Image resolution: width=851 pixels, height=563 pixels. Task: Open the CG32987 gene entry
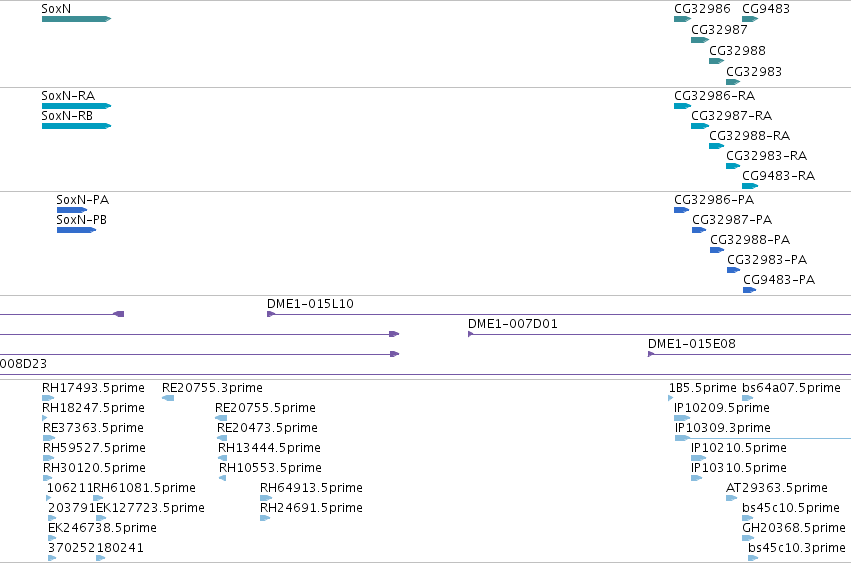(x=700, y=40)
